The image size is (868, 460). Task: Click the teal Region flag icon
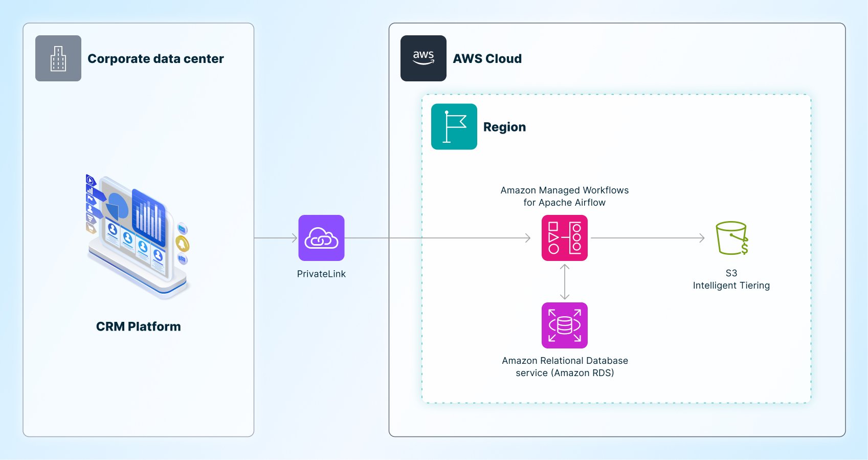pyautogui.click(x=454, y=126)
